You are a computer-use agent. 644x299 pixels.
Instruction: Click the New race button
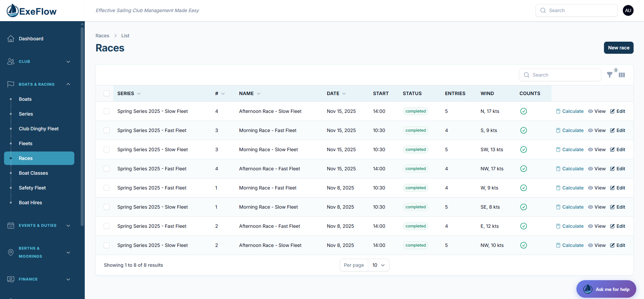pyautogui.click(x=618, y=48)
